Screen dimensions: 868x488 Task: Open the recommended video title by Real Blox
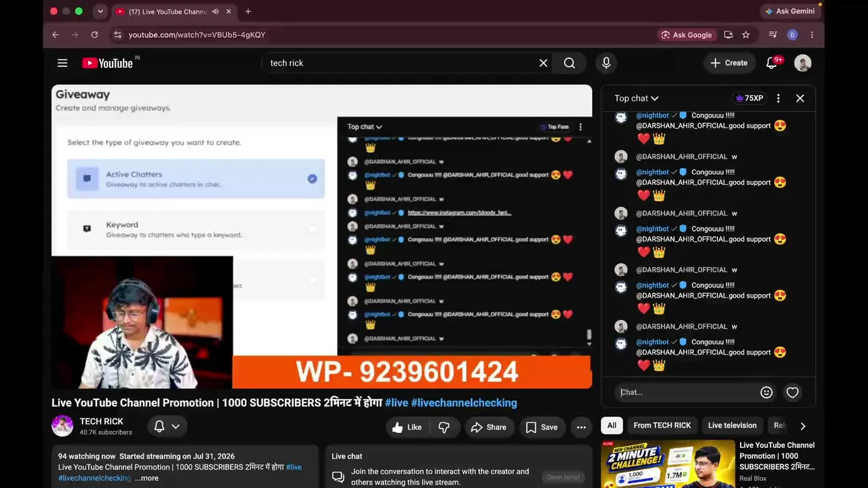pyautogui.click(x=777, y=456)
